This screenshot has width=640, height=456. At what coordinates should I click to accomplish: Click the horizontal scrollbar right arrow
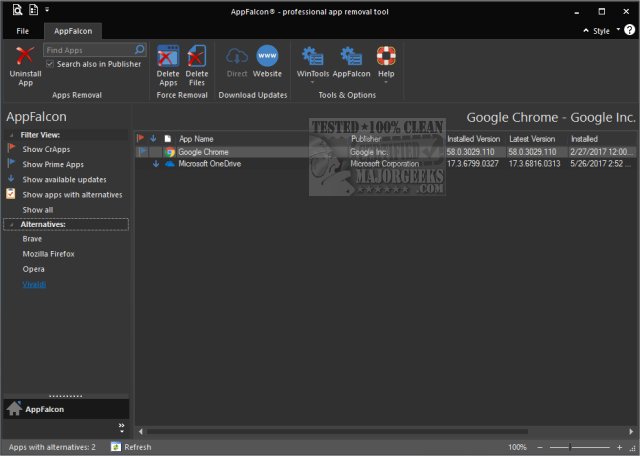pyautogui.click(x=631, y=431)
